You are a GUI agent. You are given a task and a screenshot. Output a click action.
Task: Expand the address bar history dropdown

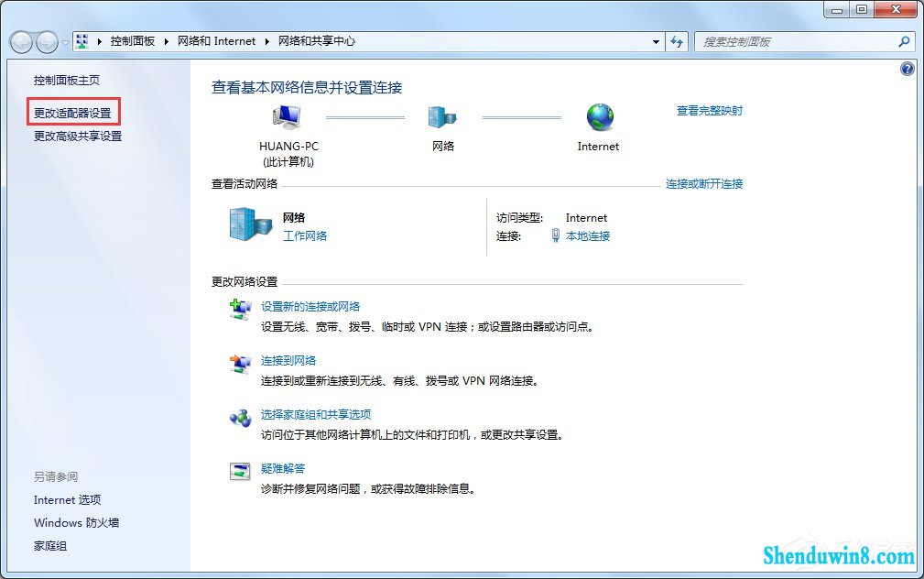(x=656, y=42)
